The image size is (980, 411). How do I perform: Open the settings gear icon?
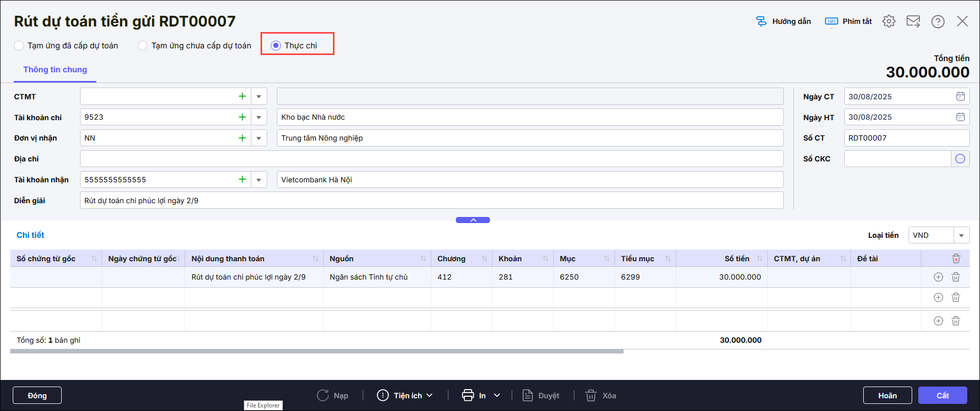tap(889, 21)
